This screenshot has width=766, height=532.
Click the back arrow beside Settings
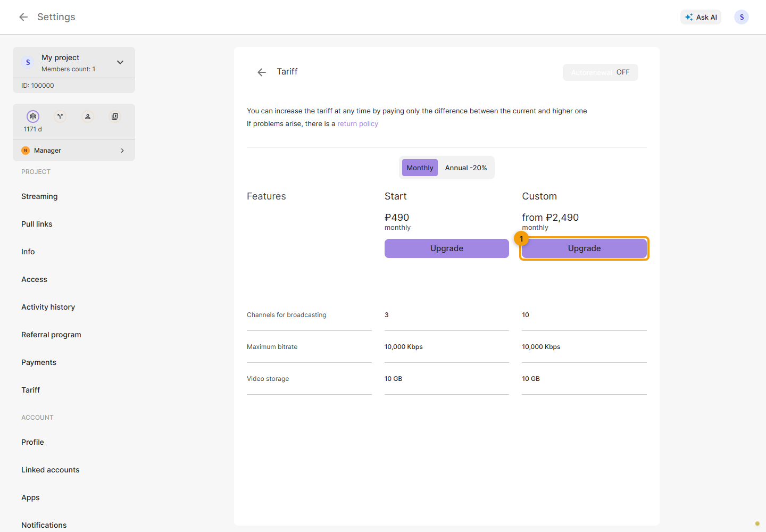pyautogui.click(x=23, y=17)
